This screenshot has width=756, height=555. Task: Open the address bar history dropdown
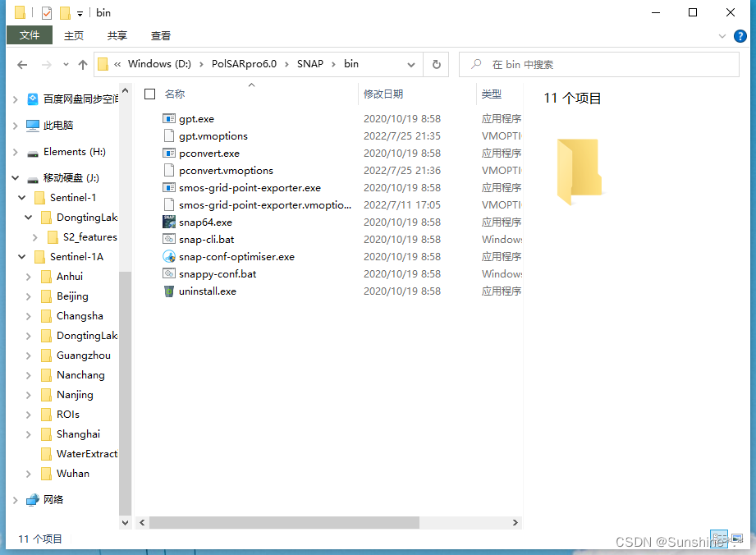click(x=412, y=64)
